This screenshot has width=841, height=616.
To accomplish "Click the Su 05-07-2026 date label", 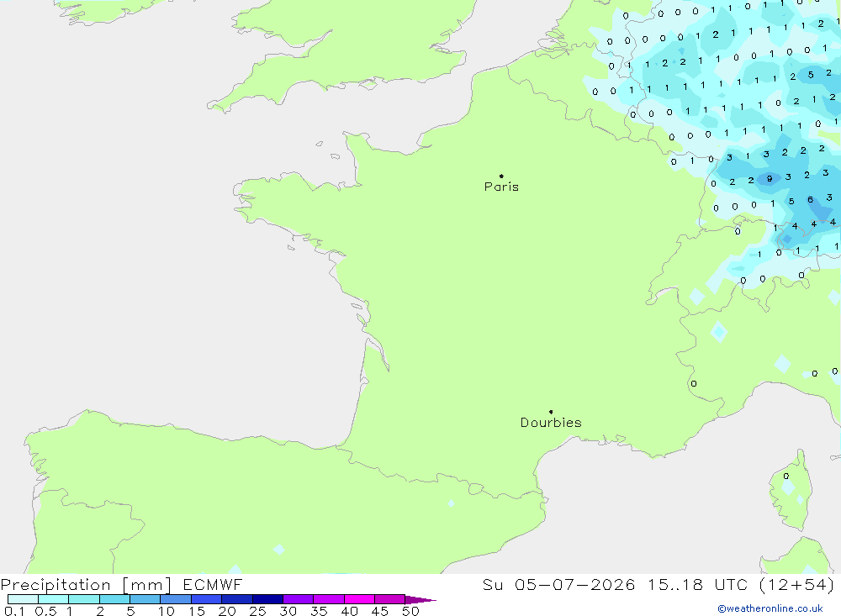I will click(x=558, y=584).
